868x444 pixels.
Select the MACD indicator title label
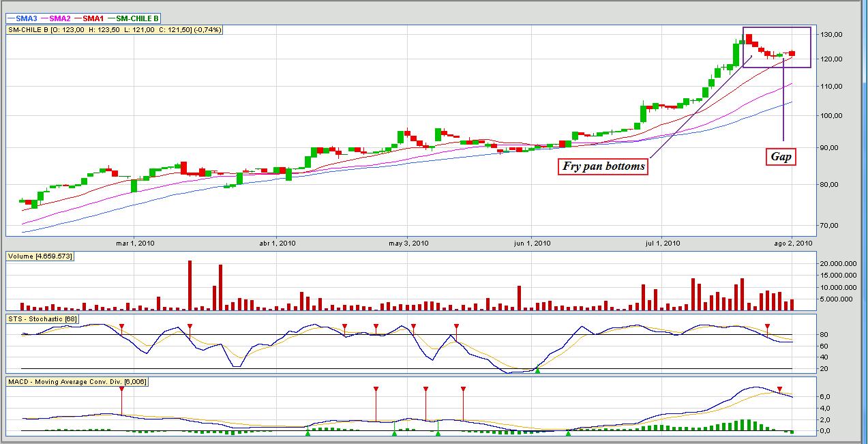point(76,381)
